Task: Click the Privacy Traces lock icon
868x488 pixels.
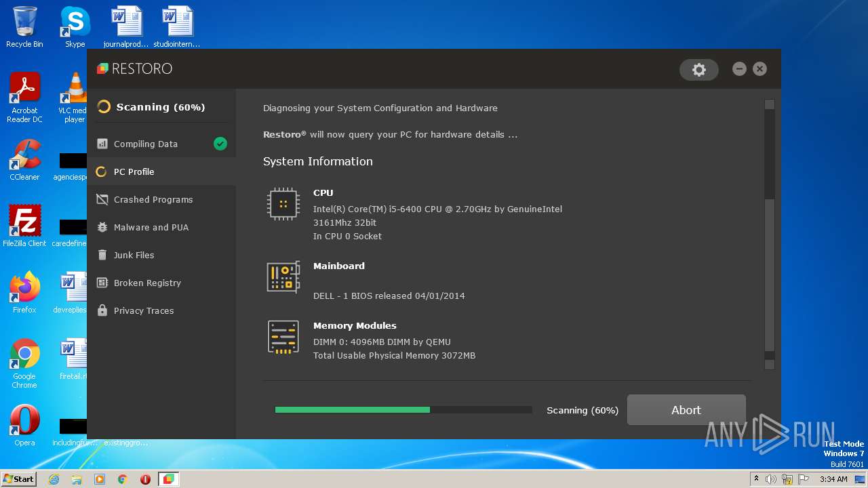Action: click(x=102, y=310)
